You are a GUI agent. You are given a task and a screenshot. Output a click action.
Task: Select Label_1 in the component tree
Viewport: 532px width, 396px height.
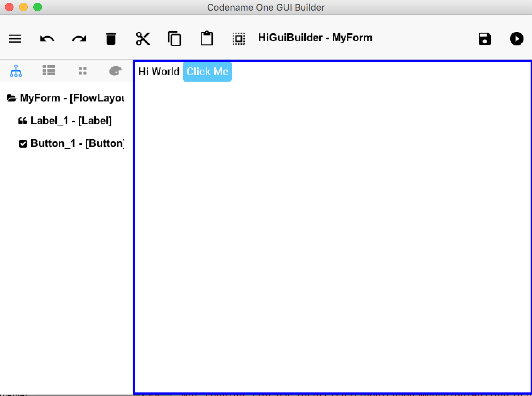(x=71, y=121)
